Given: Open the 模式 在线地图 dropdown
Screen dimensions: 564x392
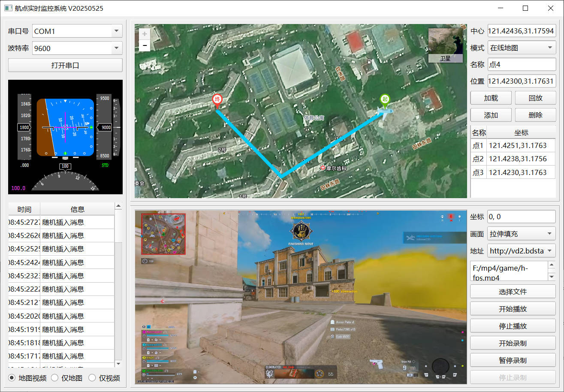Looking at the screenshot, I should [x=522, y=48].
